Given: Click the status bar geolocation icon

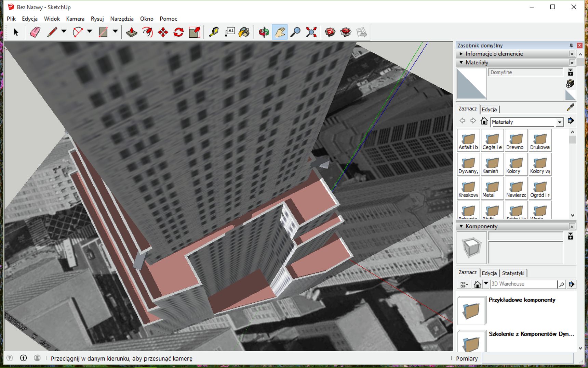Looking at the screenshot, I should [x=10, y=358].
